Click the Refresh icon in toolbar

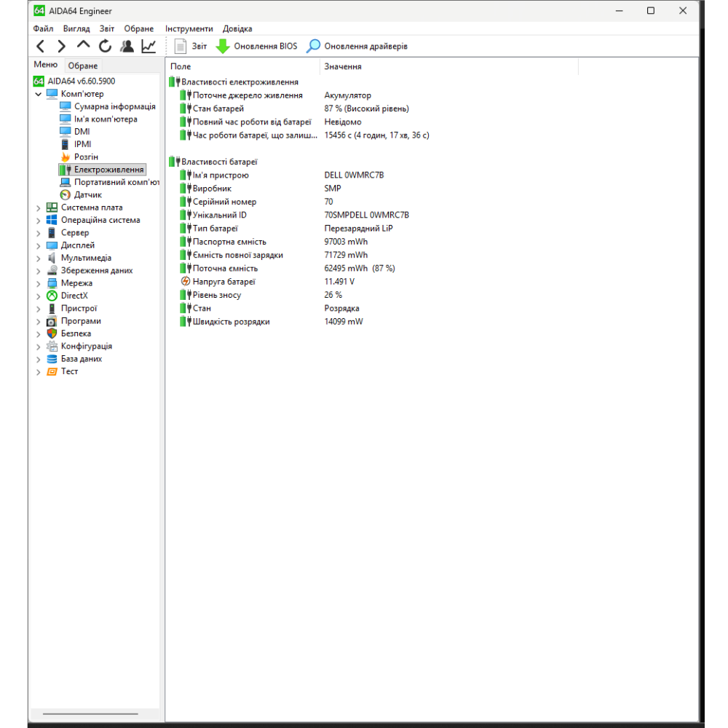106,47
